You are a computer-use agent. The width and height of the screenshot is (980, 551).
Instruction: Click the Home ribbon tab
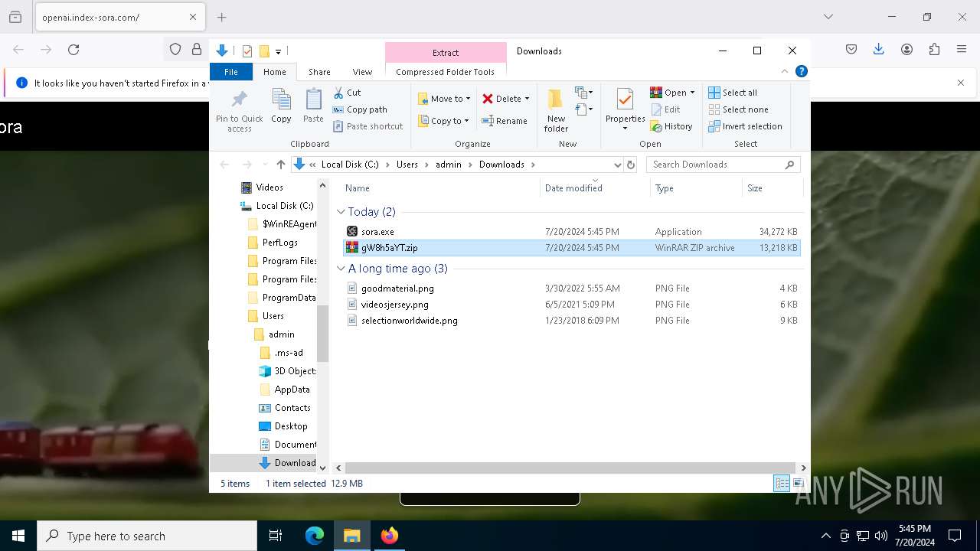[x=275, y=72]
